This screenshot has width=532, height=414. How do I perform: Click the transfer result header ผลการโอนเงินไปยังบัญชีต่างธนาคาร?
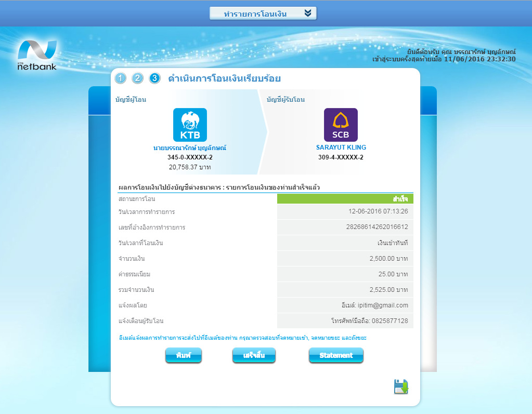coord(170,188)
